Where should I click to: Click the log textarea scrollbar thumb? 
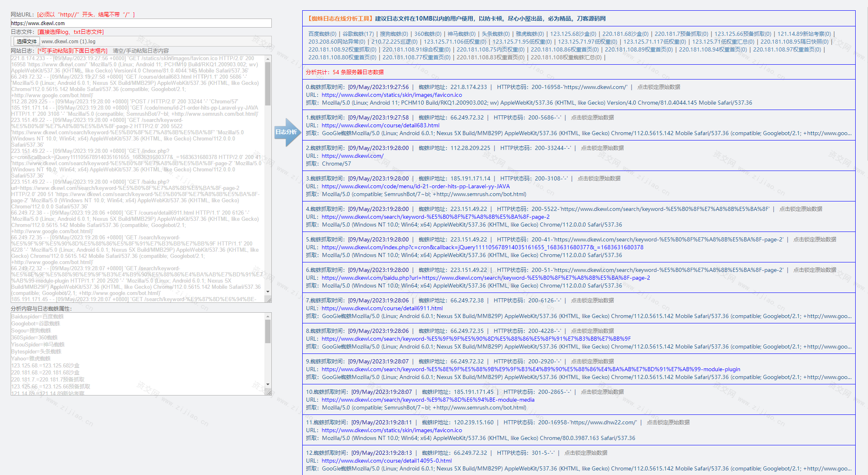268,84
